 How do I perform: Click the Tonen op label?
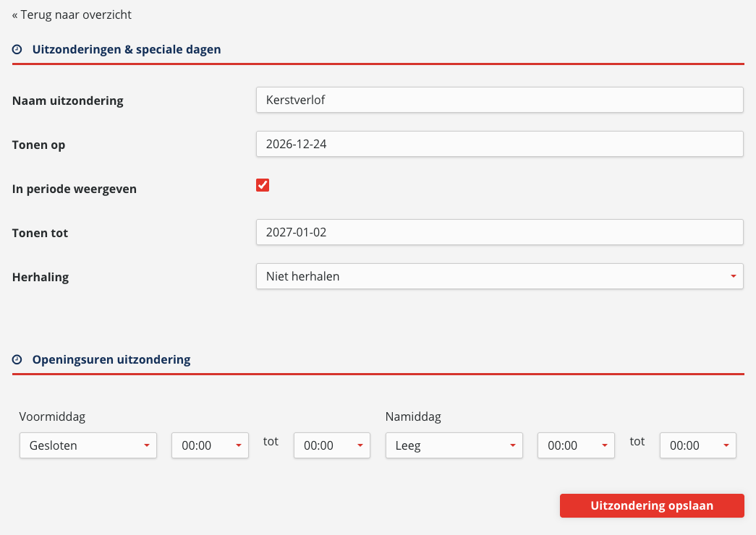click(38, 145)
